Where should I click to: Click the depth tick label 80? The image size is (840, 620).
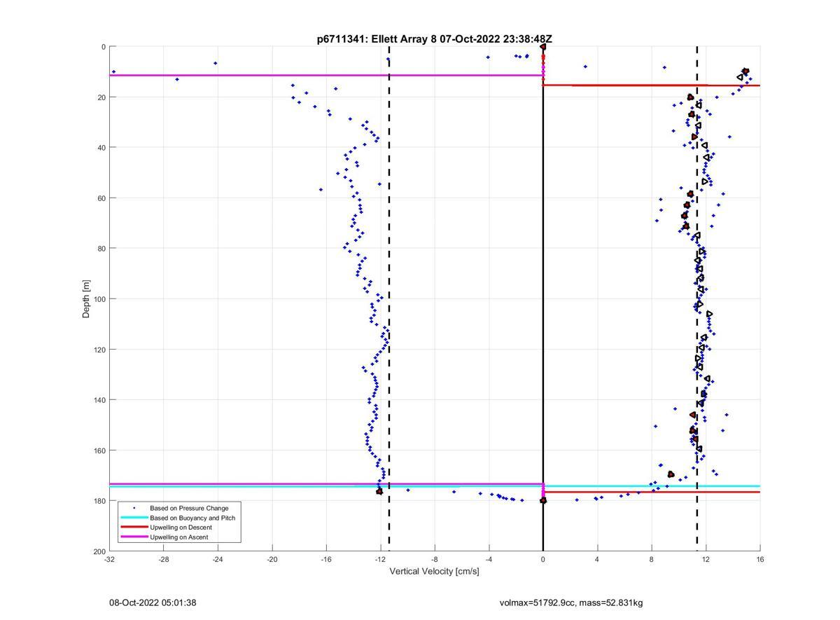click(101, 249)
